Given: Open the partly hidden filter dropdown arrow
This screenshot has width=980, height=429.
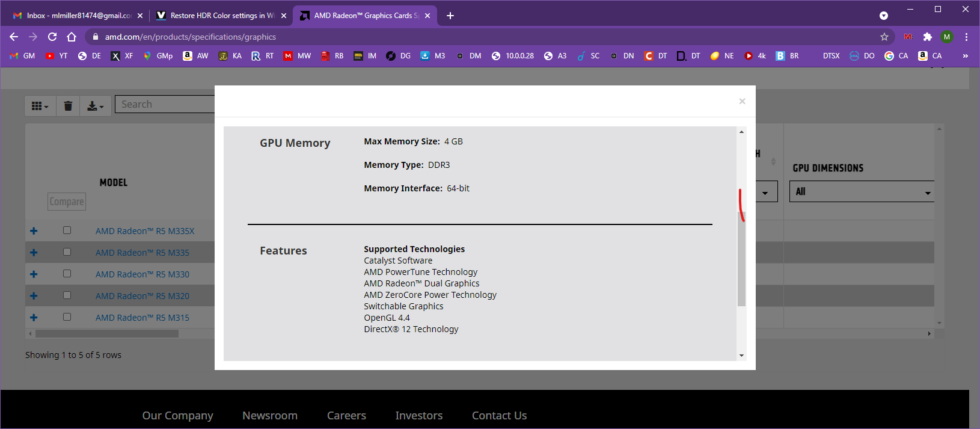Looking at the screenshot, I should pyautogui.click(x=766, y=193).
